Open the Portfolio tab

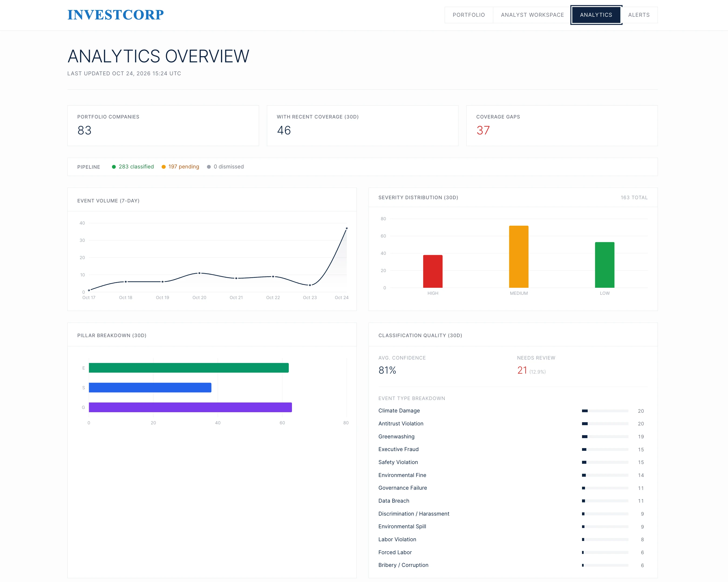(x=469, y=15)
